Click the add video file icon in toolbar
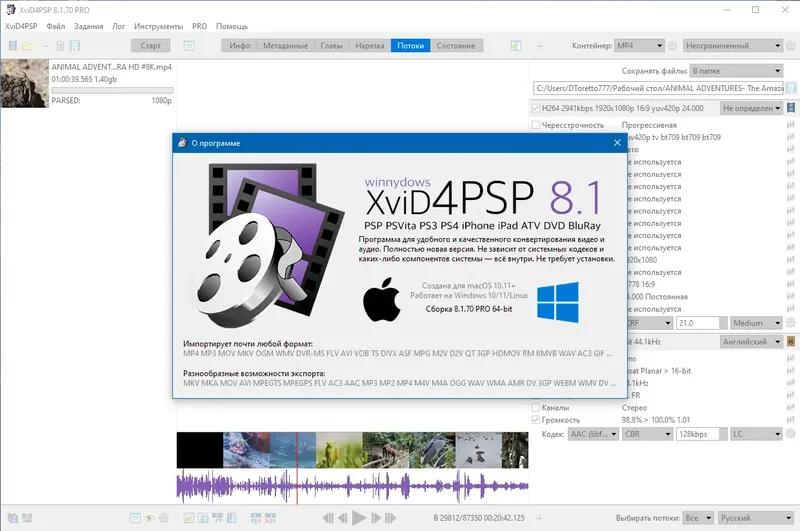 [13, 46]
